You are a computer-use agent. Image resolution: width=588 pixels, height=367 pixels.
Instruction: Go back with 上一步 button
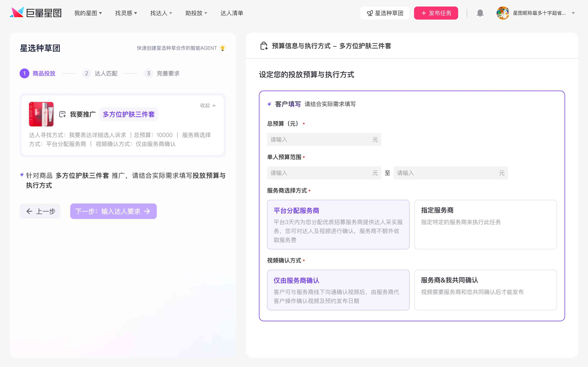point(40,211)
